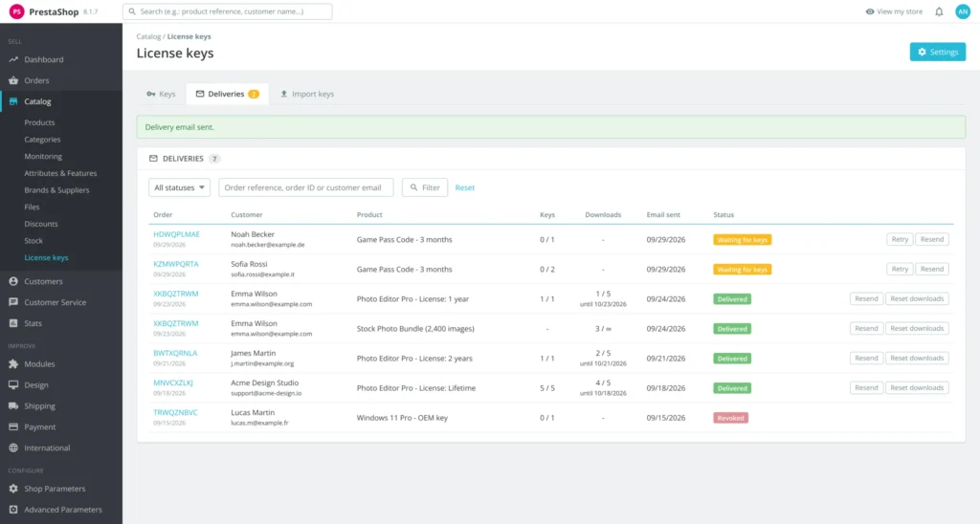Open Files in the Catalog submenu

(32, 207)
